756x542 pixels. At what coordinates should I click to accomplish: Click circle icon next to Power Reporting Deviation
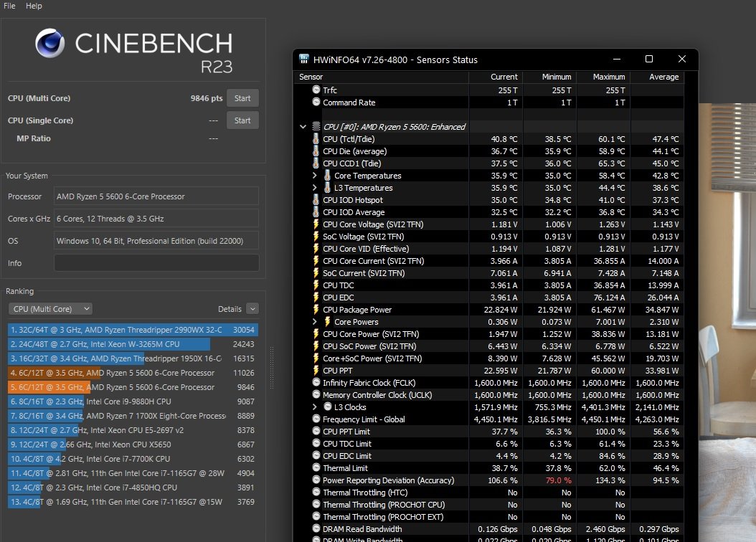(316, 480)
